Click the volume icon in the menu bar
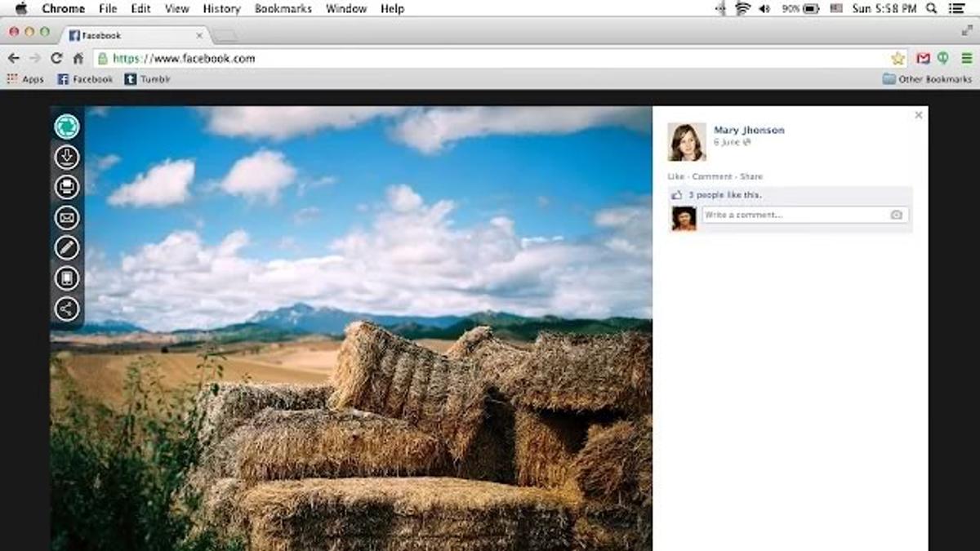This screenshot has height=551, width=980. point(764,8)
